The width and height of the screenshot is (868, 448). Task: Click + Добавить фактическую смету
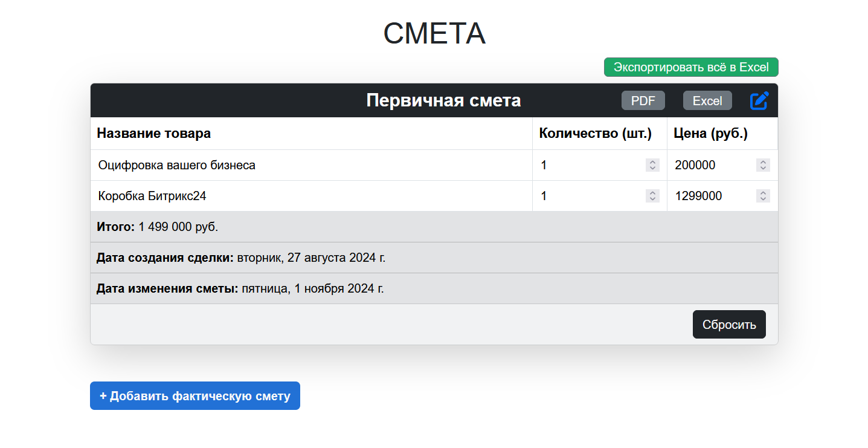tap(195, 395)
